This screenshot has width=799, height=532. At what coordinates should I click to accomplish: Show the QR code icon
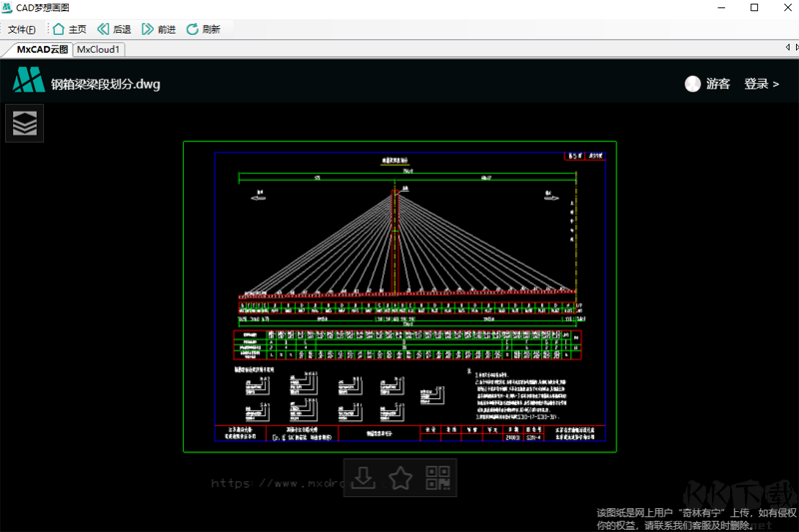pos(436,478)
